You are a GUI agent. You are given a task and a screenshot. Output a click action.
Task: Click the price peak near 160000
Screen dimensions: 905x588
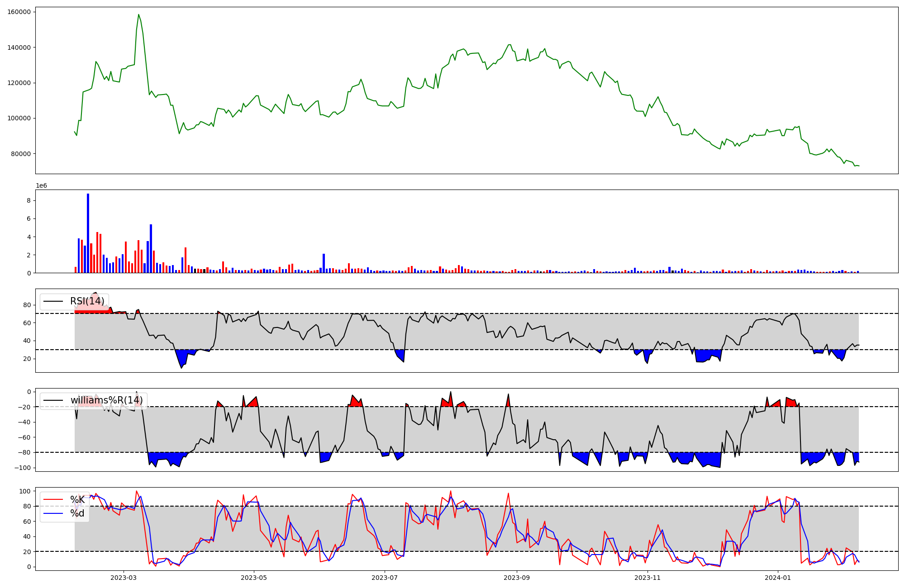[x=138, y=14]
